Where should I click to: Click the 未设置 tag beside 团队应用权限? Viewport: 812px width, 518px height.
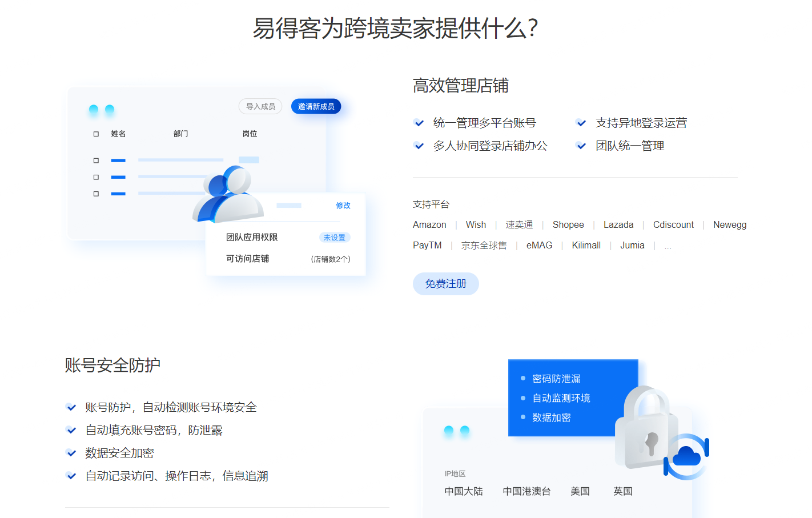334,238
